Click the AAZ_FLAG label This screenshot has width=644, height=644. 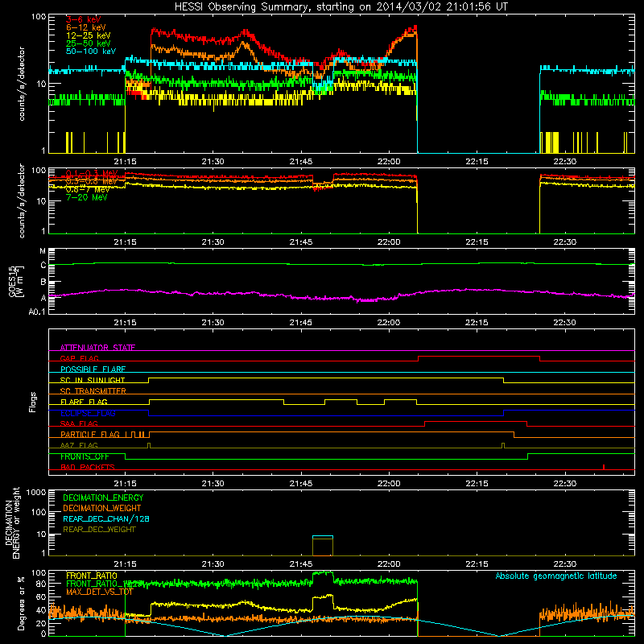[79, 445]
